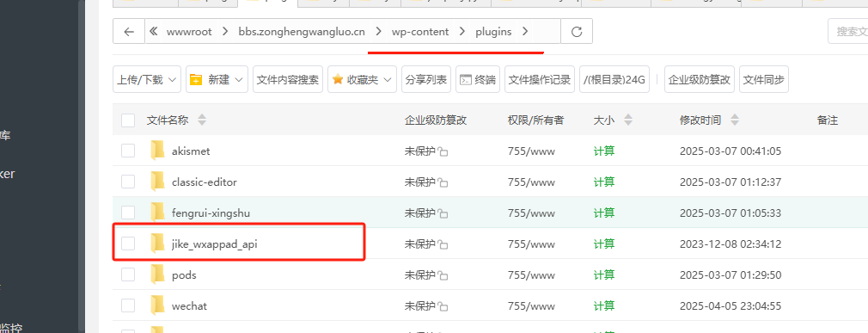Launch 终端 terminal
868x333 pixels.
pyautogui.click(x=479, y=80)
